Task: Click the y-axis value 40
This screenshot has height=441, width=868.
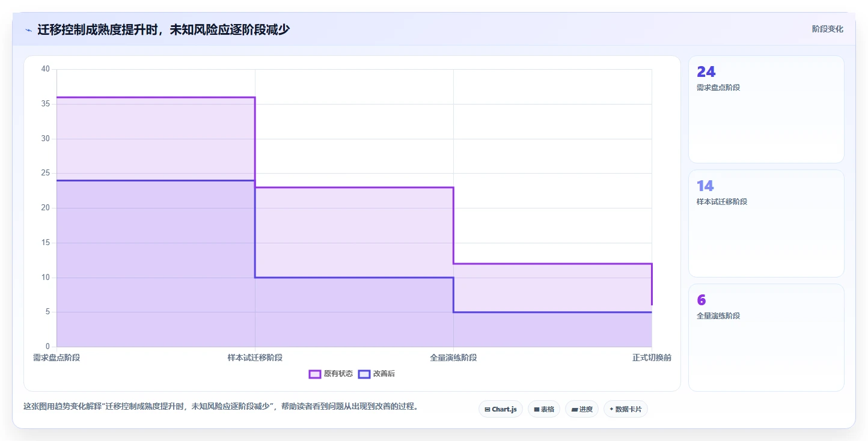Action: click(46, 69)
